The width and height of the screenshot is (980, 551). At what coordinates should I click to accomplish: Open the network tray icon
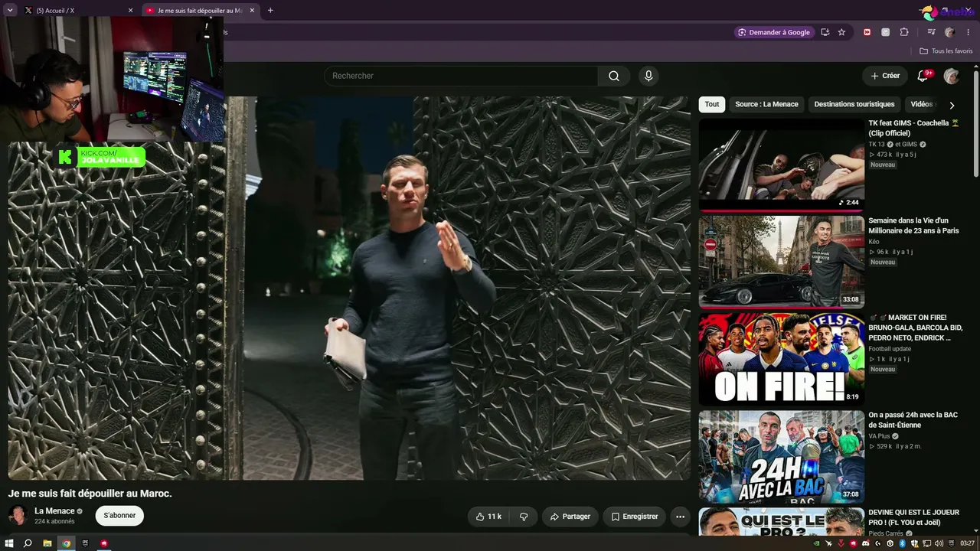click(x=927, y=543)
